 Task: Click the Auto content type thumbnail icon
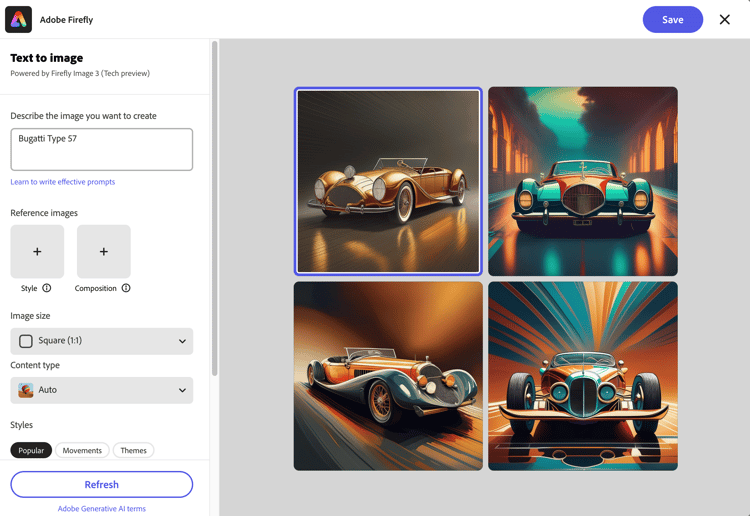(26, 390)
